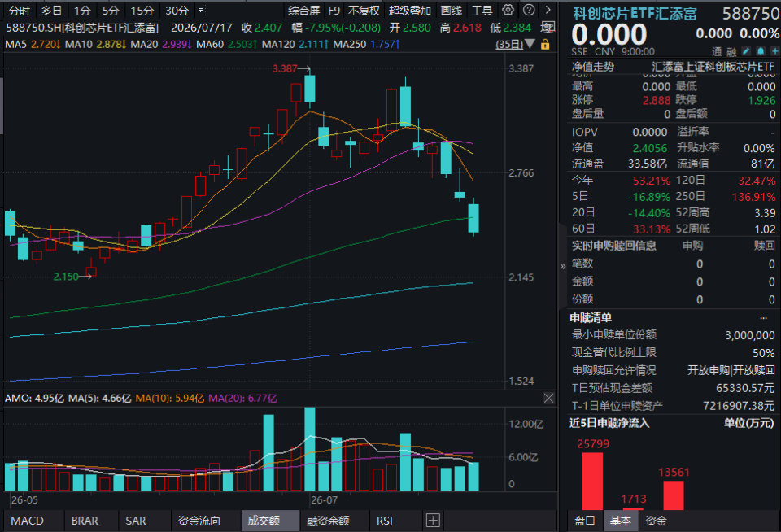Open F9 deep data
Viewport: 781px width, 532px height.
(x=334, y=11)
